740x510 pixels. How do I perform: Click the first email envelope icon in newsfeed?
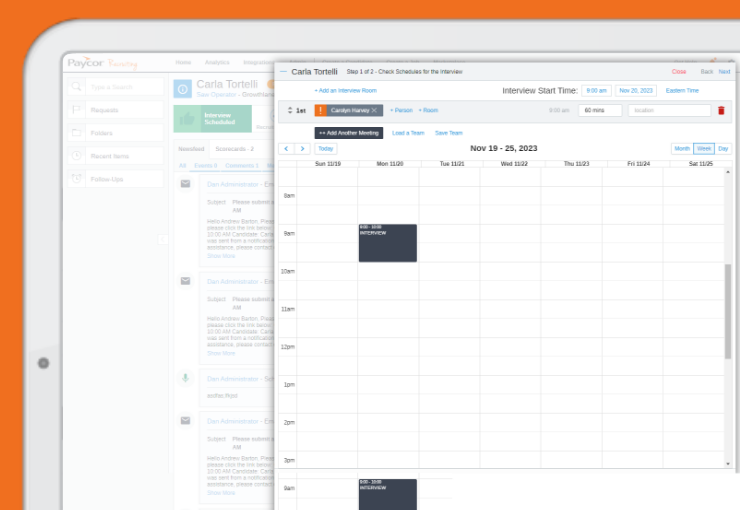pos(185,184)
